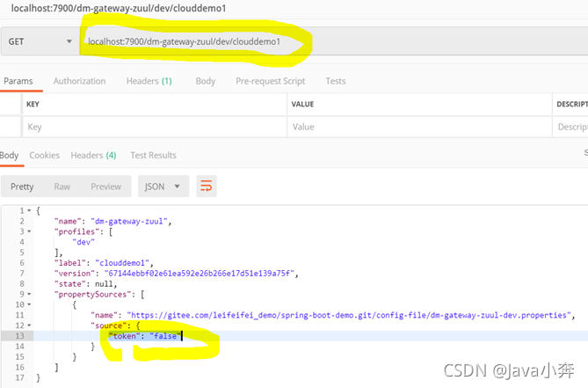The height and width of the screenshot is (388, 588).
Task: Click the Value parameter input cell
Action: [x=419, y=127]
